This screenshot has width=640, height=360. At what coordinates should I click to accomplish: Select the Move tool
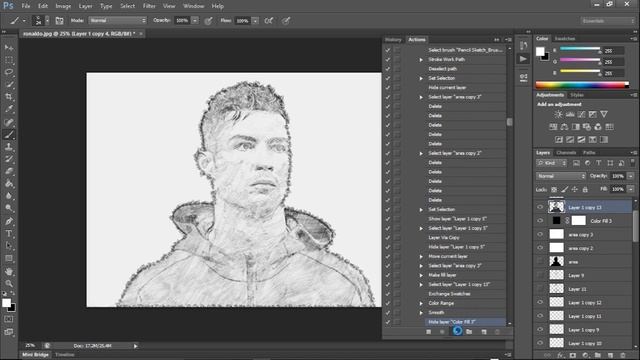tap(9, 48)
